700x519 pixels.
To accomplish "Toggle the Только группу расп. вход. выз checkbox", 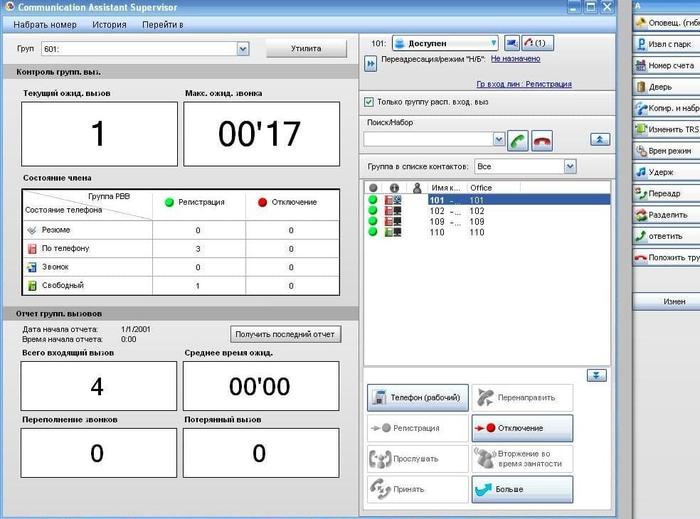I will pyautogui.click(x=370, y=101).
